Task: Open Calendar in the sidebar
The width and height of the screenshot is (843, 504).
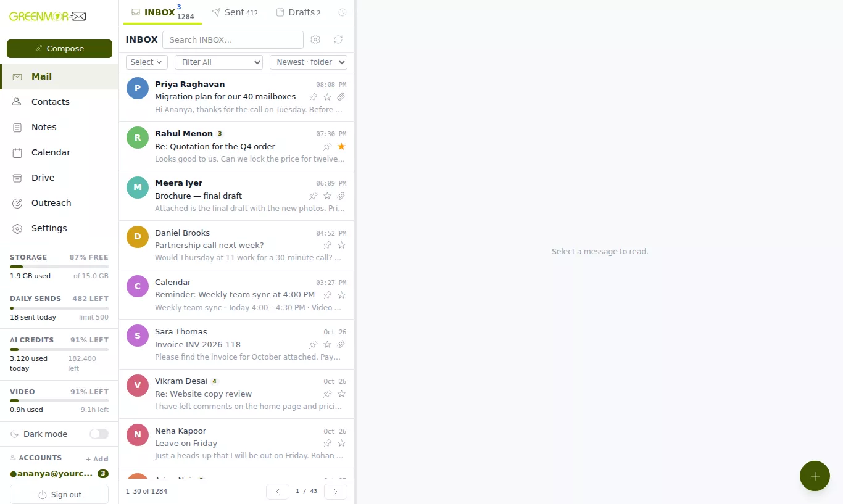Action: [59, 152]
